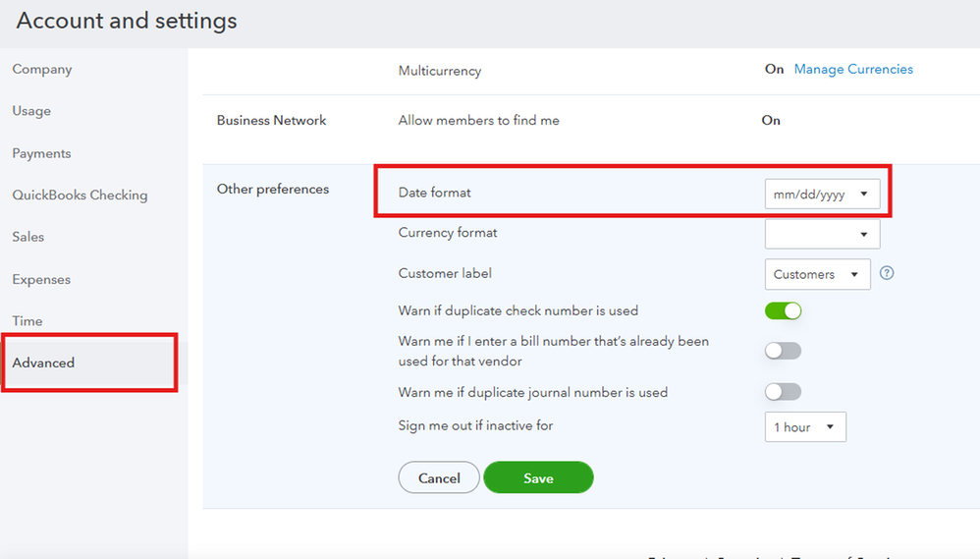Expand the Customer label dropdown

click(817, 274)
